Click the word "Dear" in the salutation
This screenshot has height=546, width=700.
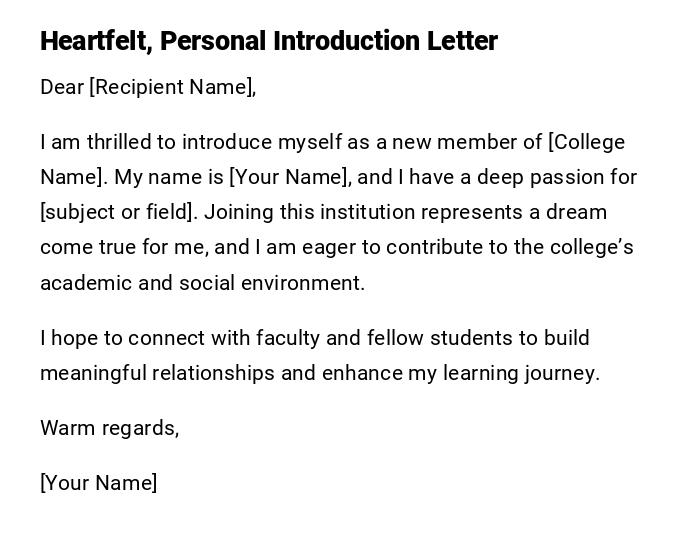click(x=62, y=87)
